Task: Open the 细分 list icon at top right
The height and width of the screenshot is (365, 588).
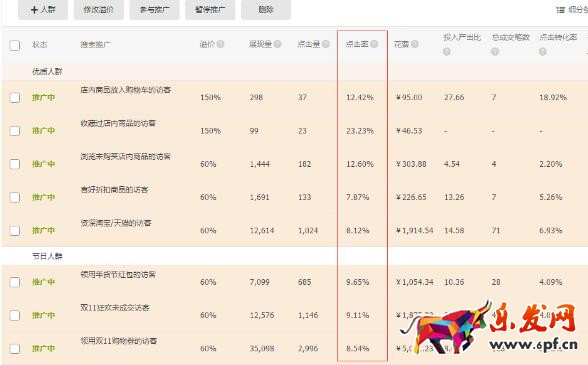Action: pos(561,10)
